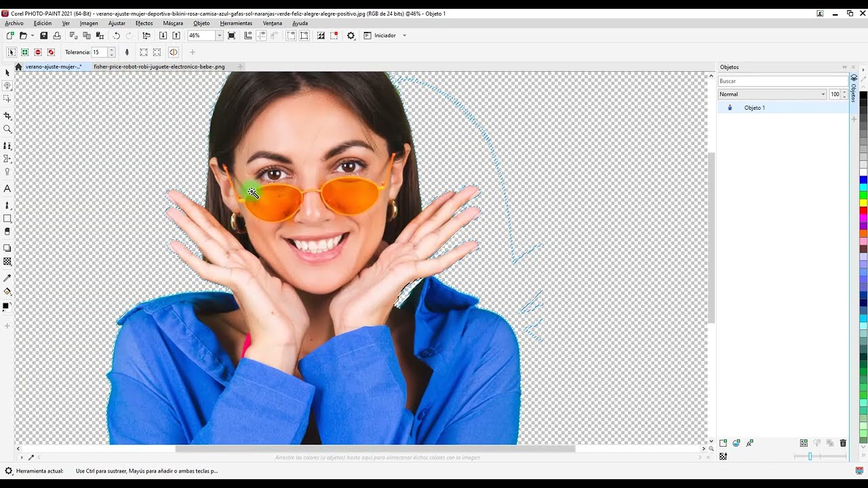
Task: Set Overlapping (XOR) mask mode
Action: coord(51,52)
